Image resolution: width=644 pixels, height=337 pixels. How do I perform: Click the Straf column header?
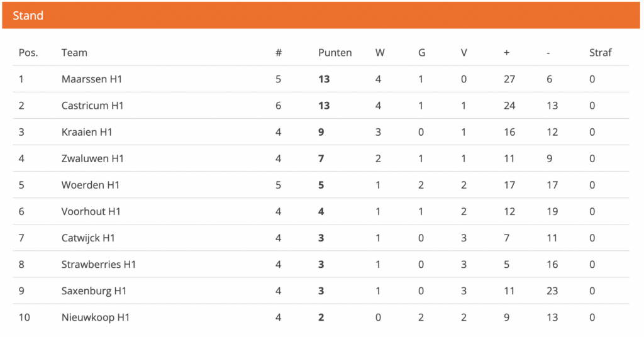pyautogui.click(x=600, y=53)
